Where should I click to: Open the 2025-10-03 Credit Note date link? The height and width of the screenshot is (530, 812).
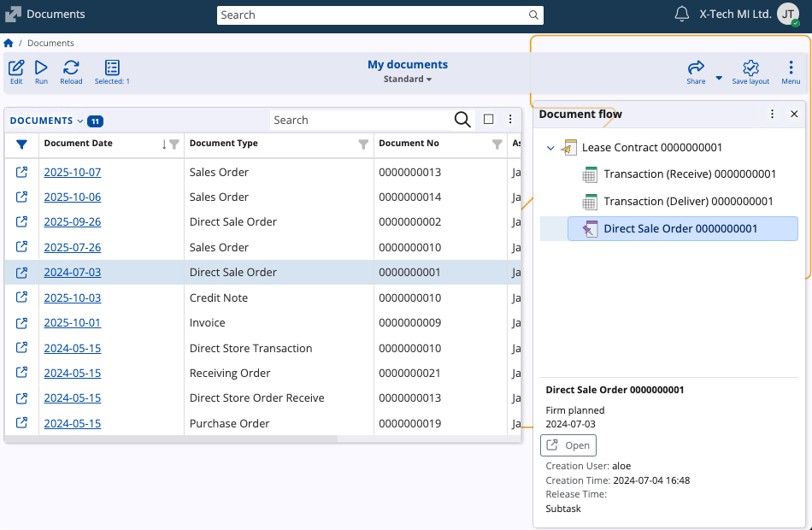pyautogui.click(x=73, y=297)
